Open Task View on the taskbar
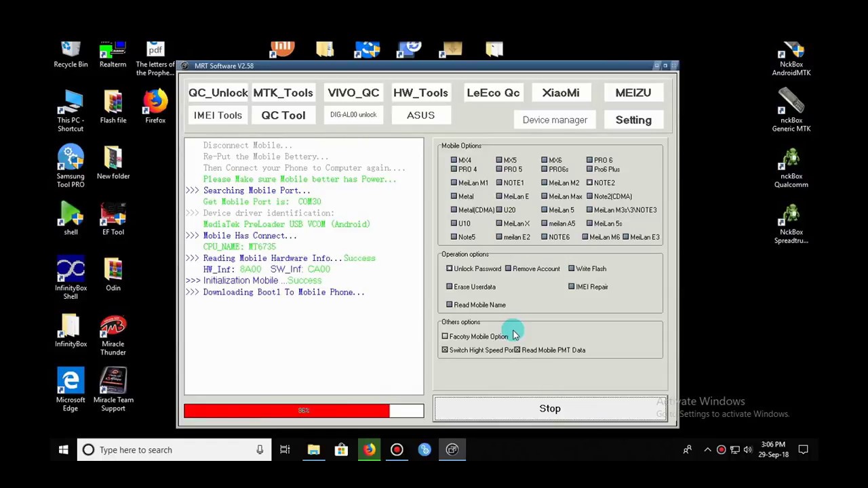This screenshot has width=868, height=488. click(285, 450)
